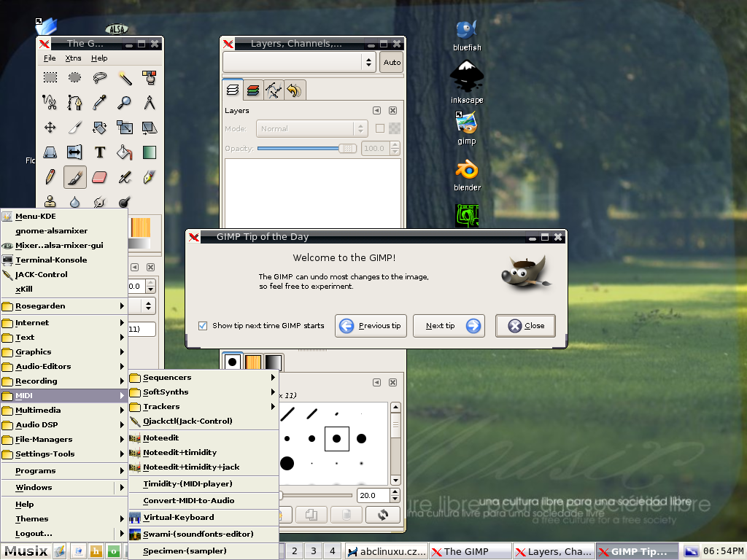Select the Perspective tool
Image resolution: width=747 pixels, height=560 pixels.
[50, 152]
